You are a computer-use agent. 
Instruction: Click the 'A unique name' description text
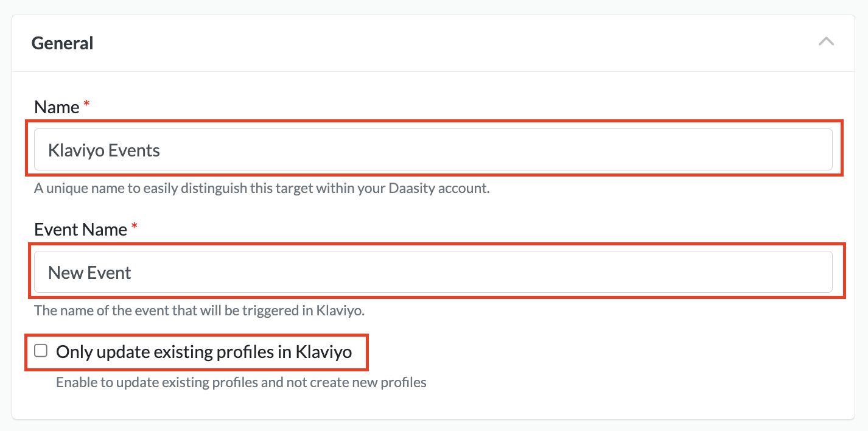pyautogui.click(x=262, y=188)
